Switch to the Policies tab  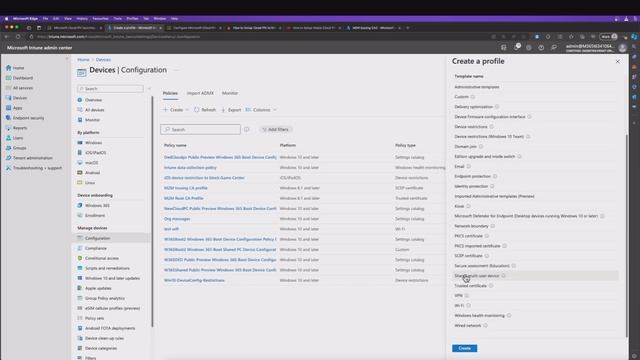170,93
